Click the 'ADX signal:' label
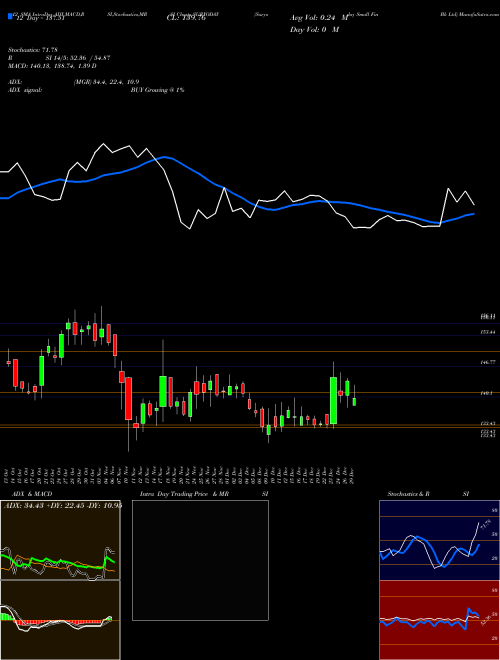The image size is (500, 660). tap(25, 90)
